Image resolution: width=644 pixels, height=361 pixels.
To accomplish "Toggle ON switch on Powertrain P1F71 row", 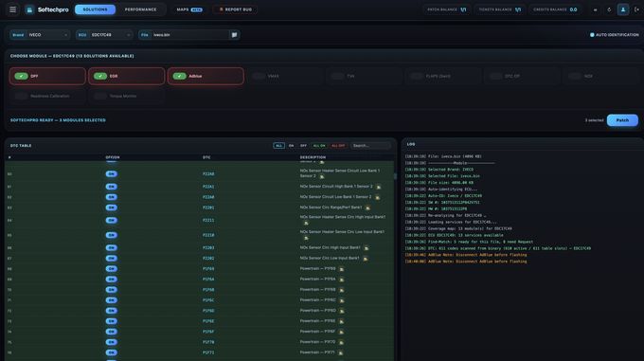I will click(x=111, y=352).
